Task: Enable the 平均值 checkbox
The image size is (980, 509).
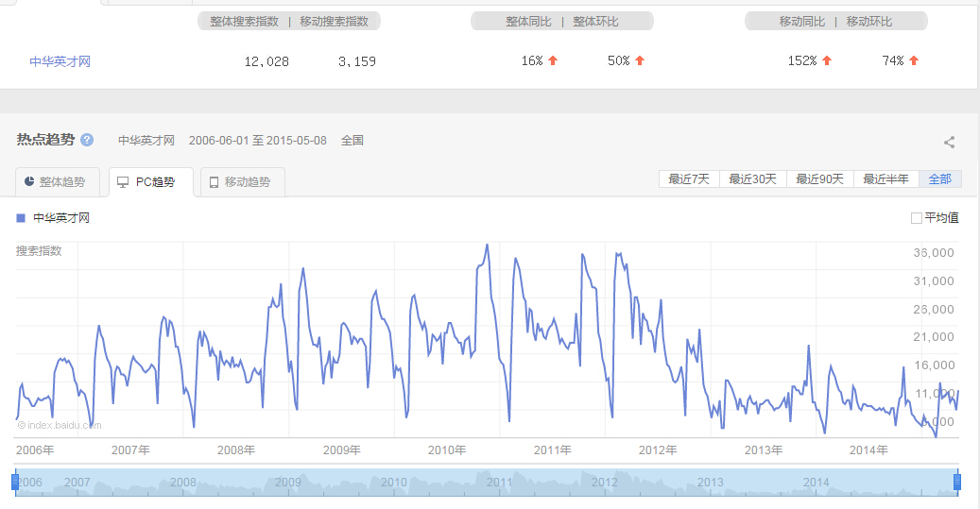Action: click(x=917, y=218)
